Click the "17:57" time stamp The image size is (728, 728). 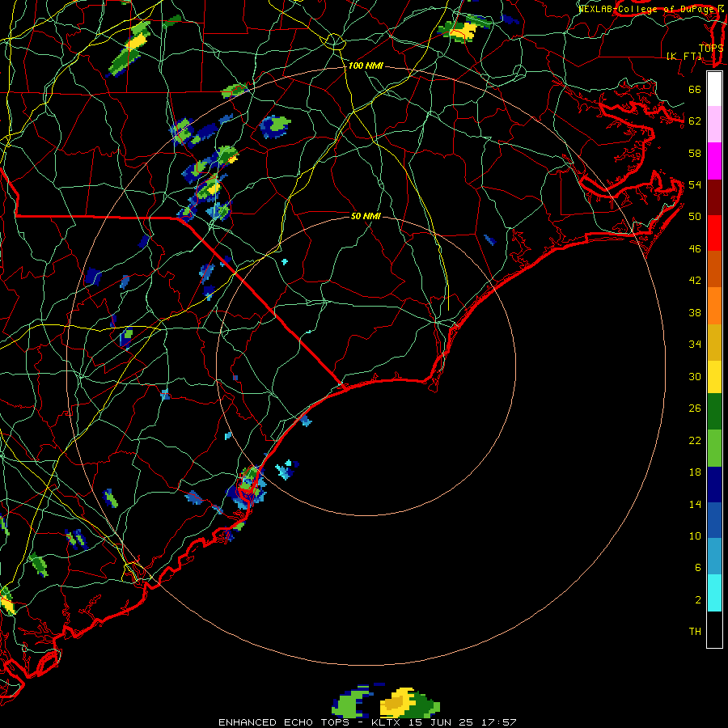[x=499, y=722]
